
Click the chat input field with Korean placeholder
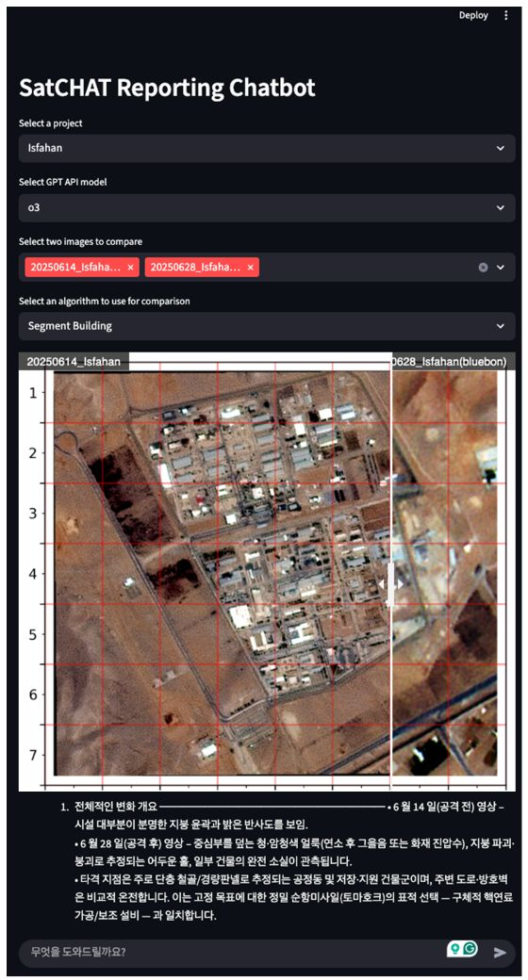pos(231,953)
